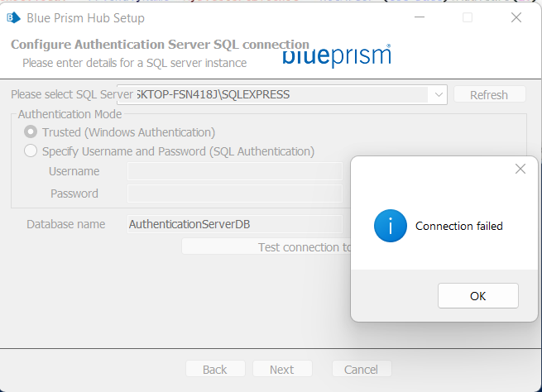Click the Back button
This screenshot has width=542, height=392.
pyautogui.click(x=215, y=369)
